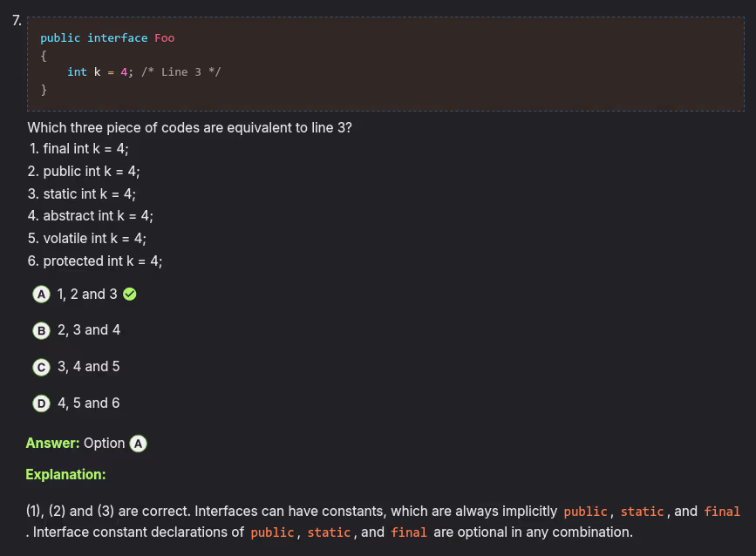Image resolution: width=756 pixels, height=556 pixels.
Task: Click statement '5. volatile int k = 4;'
Action: pos(87,238)
